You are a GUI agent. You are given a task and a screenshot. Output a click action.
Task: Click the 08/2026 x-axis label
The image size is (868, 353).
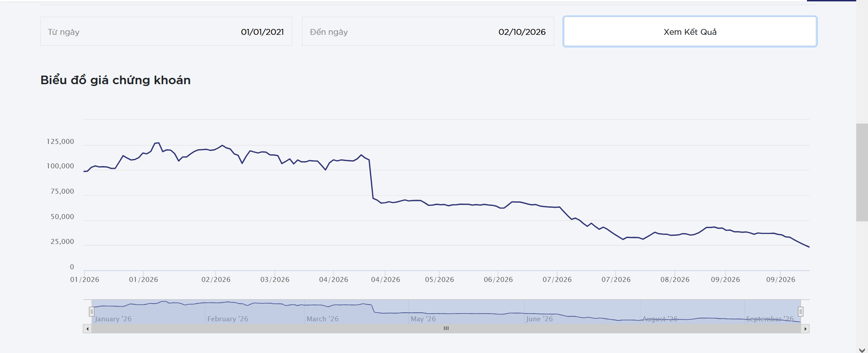coord(675,280)
